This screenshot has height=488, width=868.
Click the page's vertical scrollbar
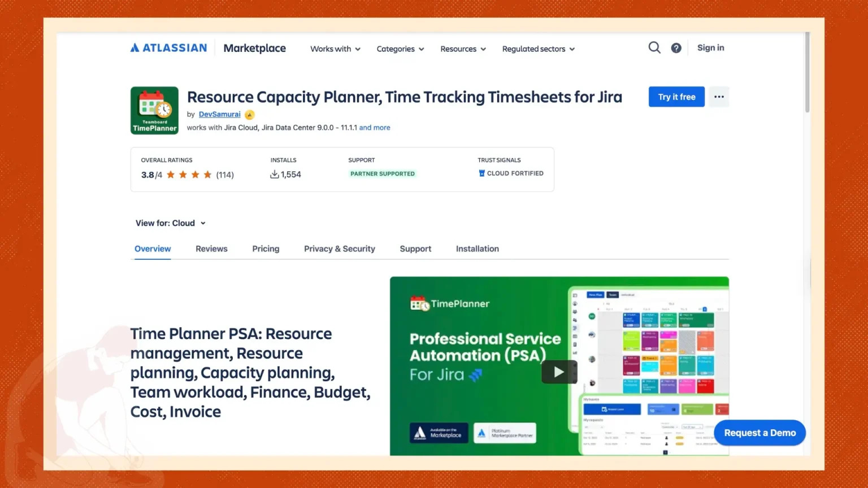(807, 72)
